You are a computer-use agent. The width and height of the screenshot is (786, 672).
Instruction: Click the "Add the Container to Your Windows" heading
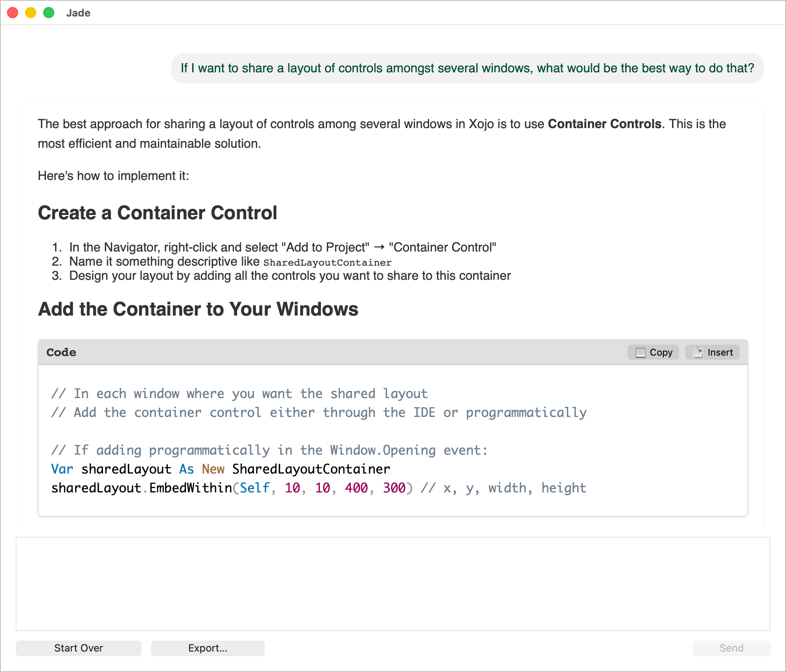pyautogui.click(x=198, y=309)
